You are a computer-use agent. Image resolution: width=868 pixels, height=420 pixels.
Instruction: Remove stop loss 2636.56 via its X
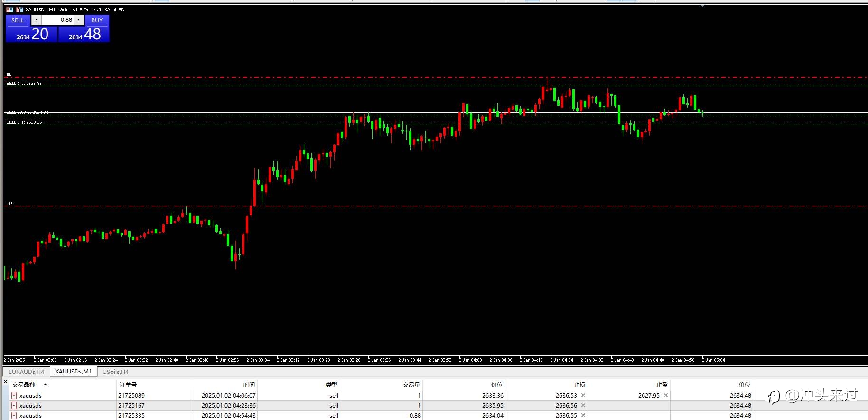coord(583,405)
